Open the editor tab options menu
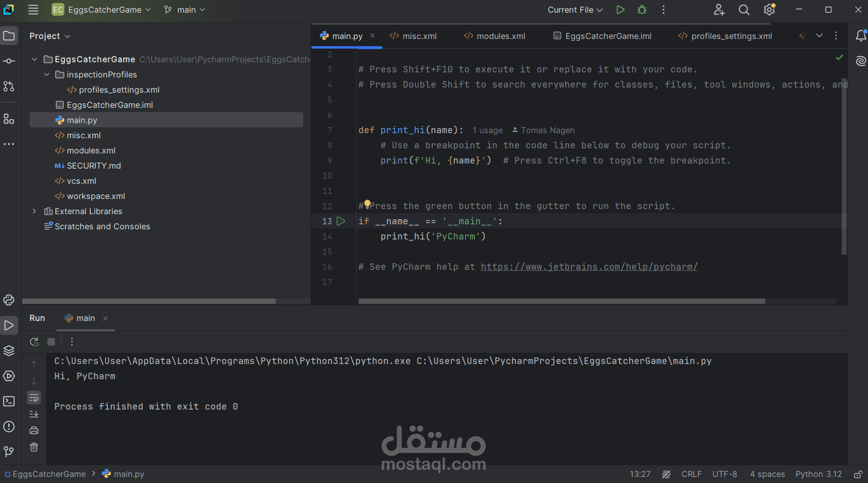 (x=836, y=35)
